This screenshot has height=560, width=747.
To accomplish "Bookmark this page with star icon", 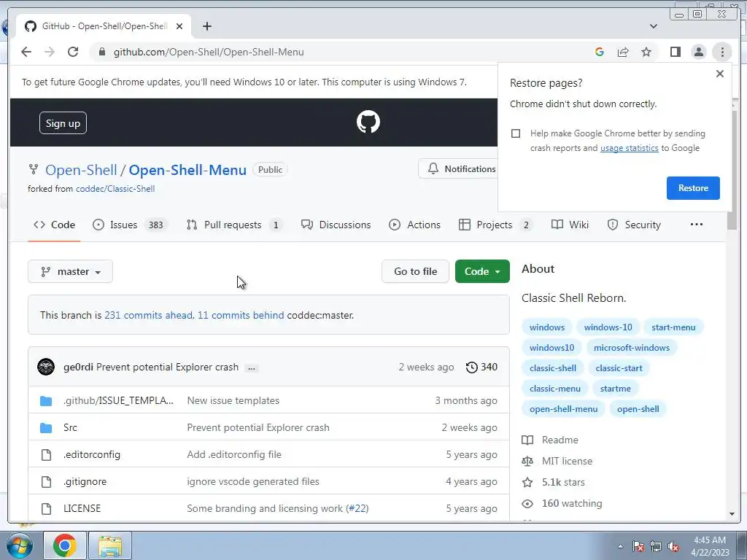I will pos(646,52).
